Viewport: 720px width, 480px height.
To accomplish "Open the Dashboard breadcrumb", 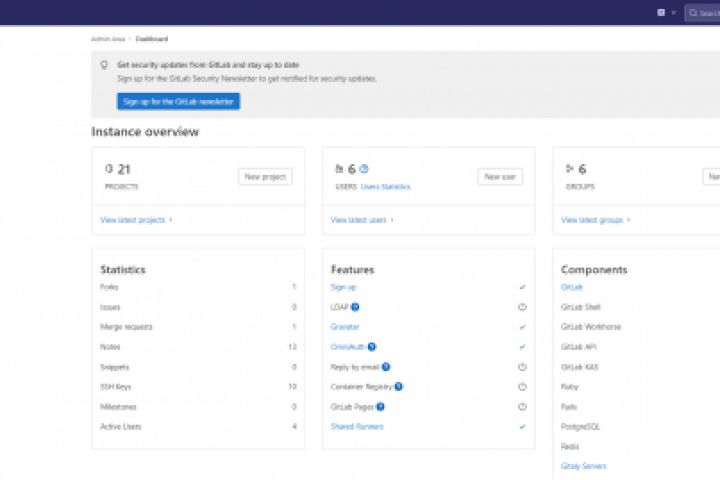I will [152, 39].
